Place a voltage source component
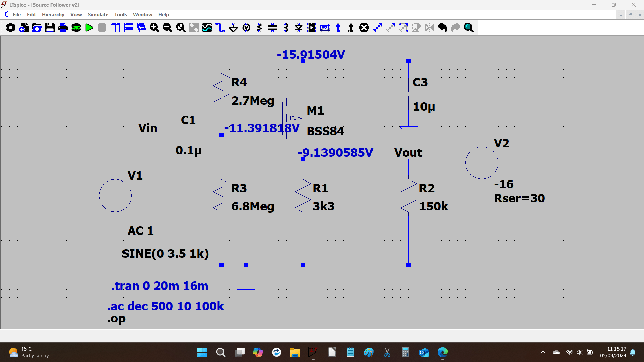 [246, 28]
